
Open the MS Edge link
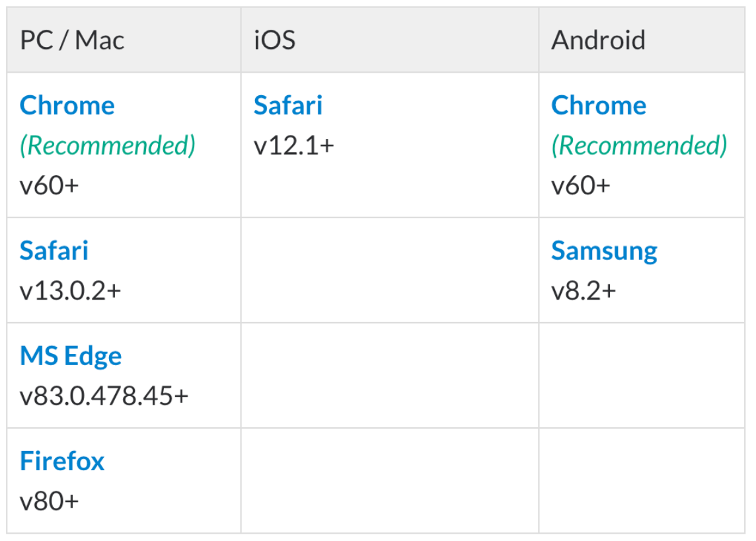point(71,356)
